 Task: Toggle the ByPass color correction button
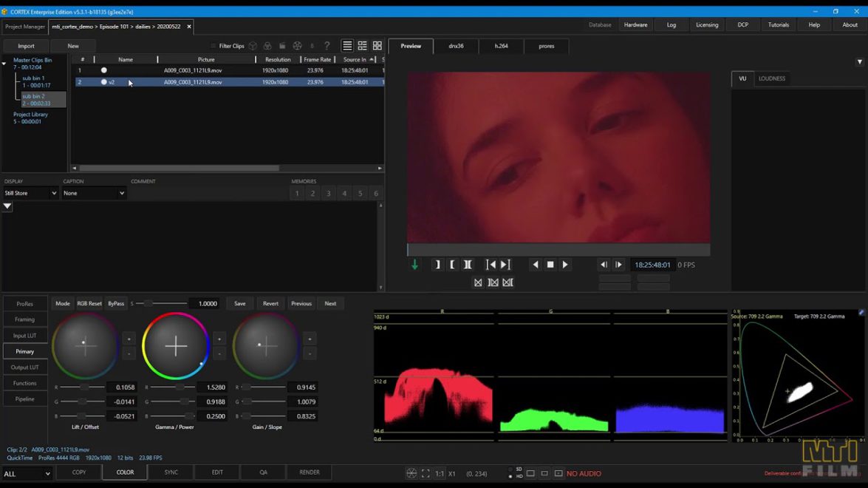click(116, 303)
